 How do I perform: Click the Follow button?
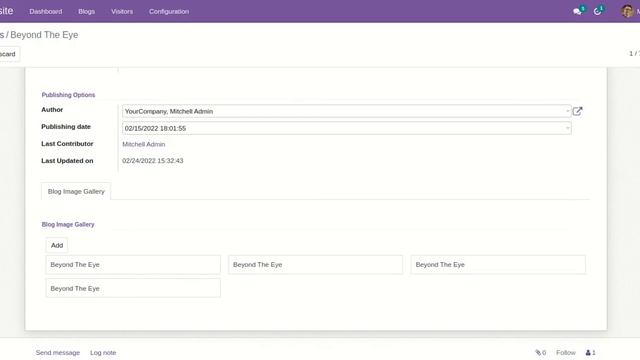(566, 353)
